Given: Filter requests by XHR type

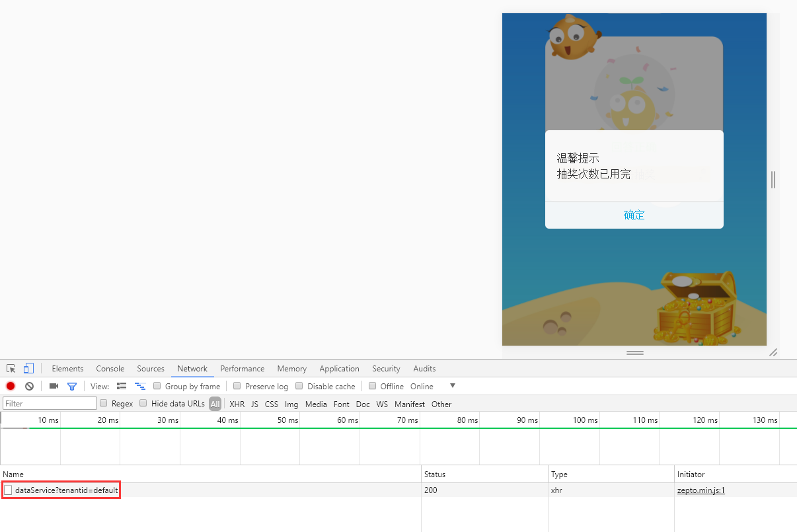Looking at the screenshot, I should (237, 404).
